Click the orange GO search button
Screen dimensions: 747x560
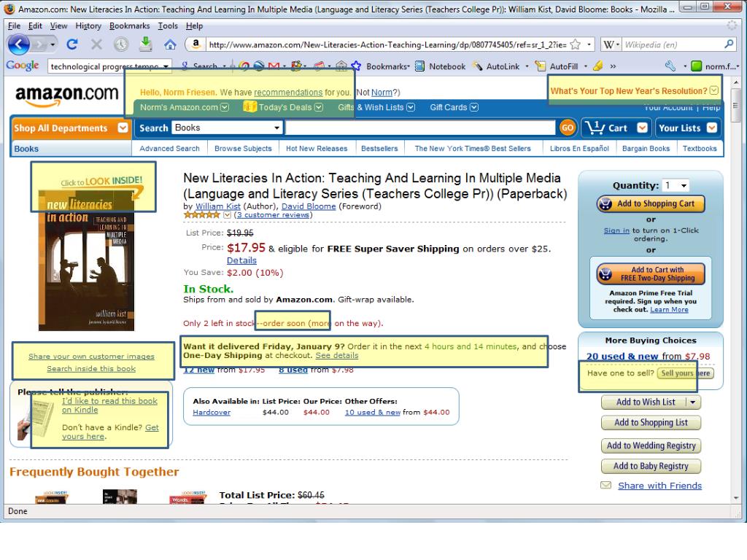(567, 128)
